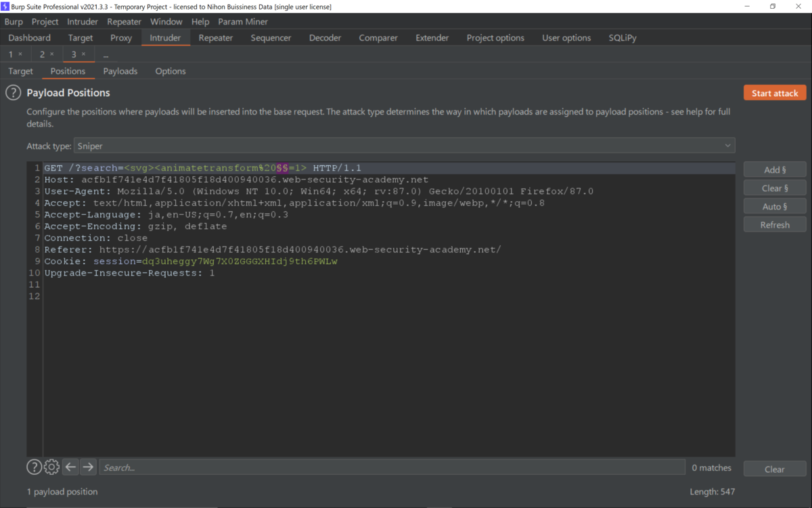Add a new attack tab with the ellipsis
Image resolution: width=812 pixels, height=508 pixels.
(106, 54)
